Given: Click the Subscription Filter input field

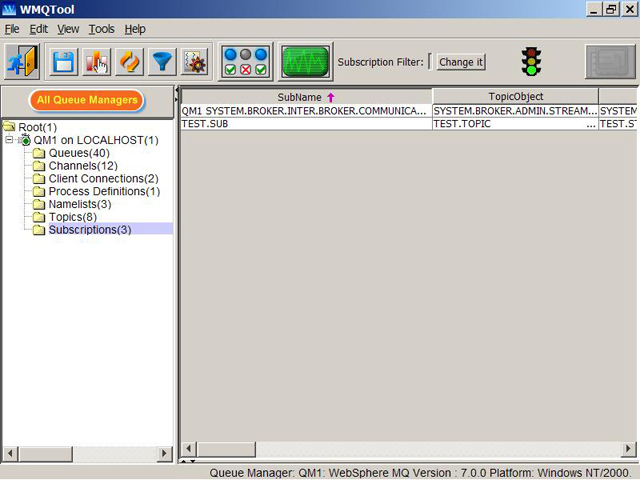Looking at the screenshot, I should tap(430, 62).
